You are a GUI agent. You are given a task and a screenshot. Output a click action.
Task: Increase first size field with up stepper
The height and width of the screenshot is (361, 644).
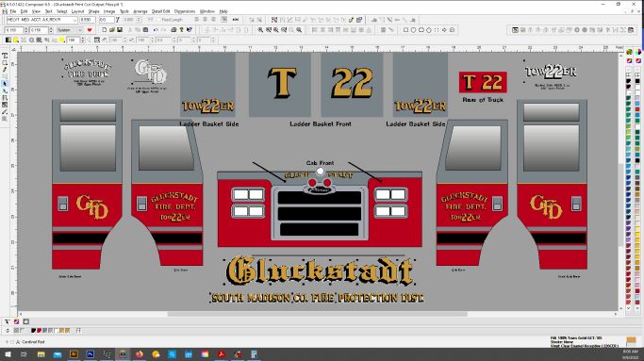click(26, 28)
